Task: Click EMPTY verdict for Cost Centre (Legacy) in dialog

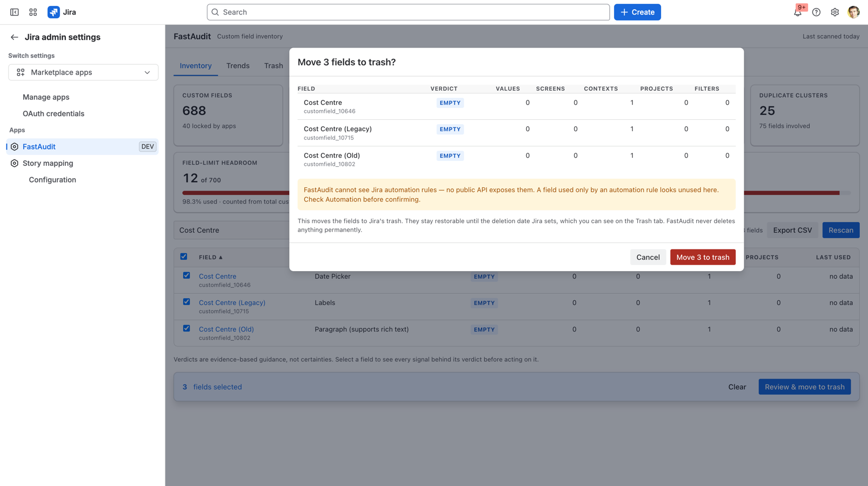Action: 450,129
